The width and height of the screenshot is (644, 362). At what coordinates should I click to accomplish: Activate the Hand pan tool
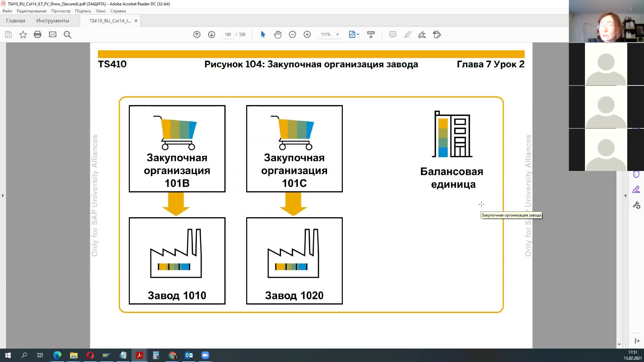click(278, 35)
